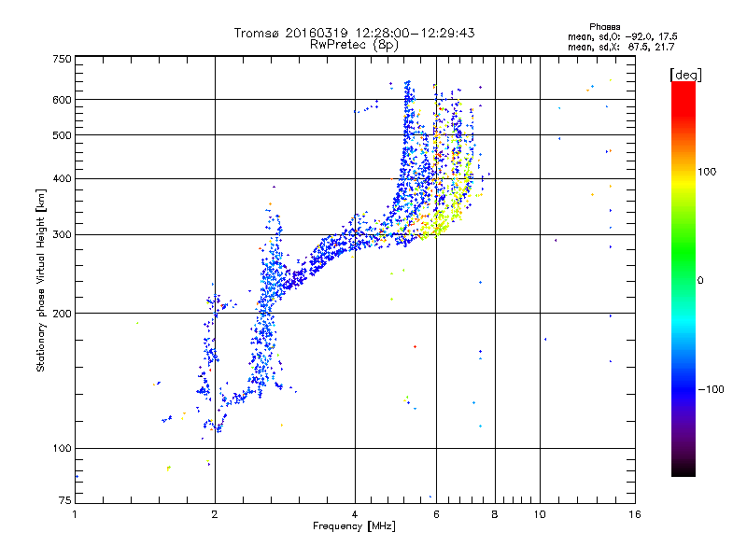Screen dimensions: 747x560
Task: Click the x-axis tick label "6"
Action: tap(436, 514)
